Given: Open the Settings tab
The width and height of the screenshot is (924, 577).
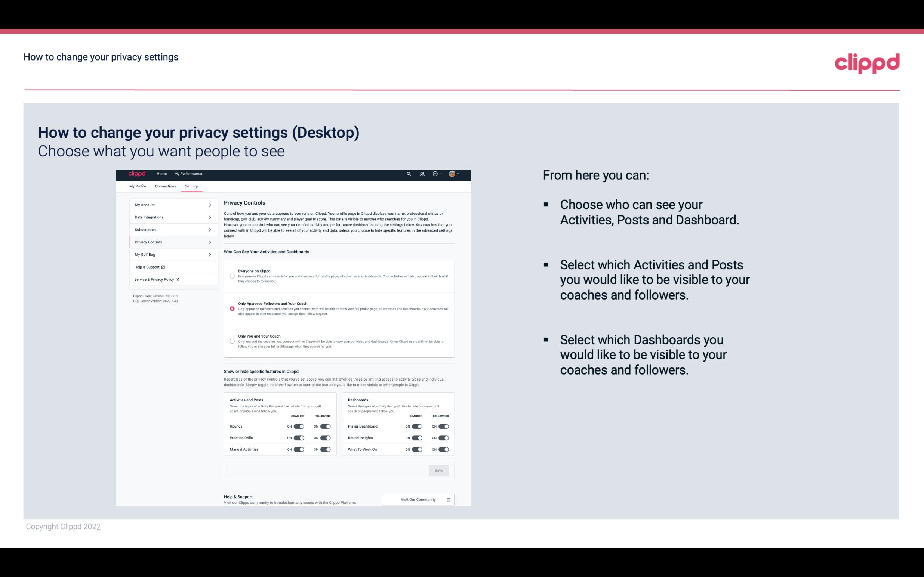Looking at the screenshot, I should 192,186.
